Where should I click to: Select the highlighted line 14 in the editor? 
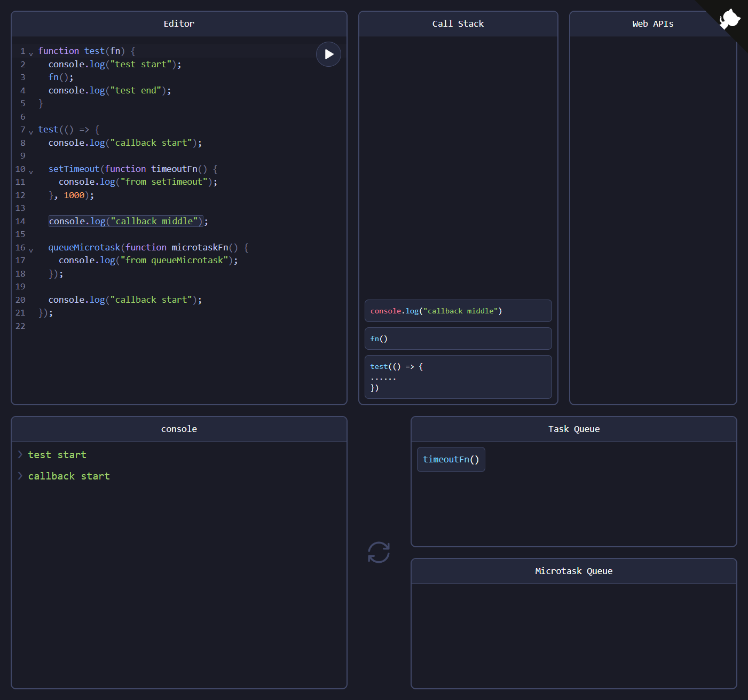tap(127, 221)
